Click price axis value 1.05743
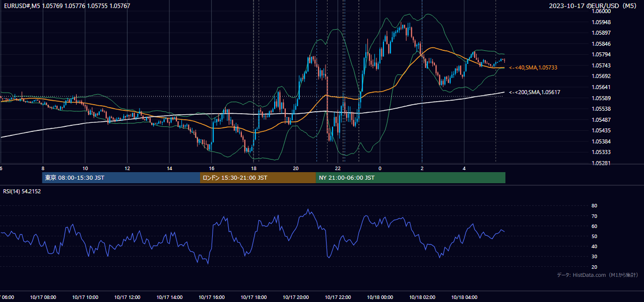 point(601,65)
